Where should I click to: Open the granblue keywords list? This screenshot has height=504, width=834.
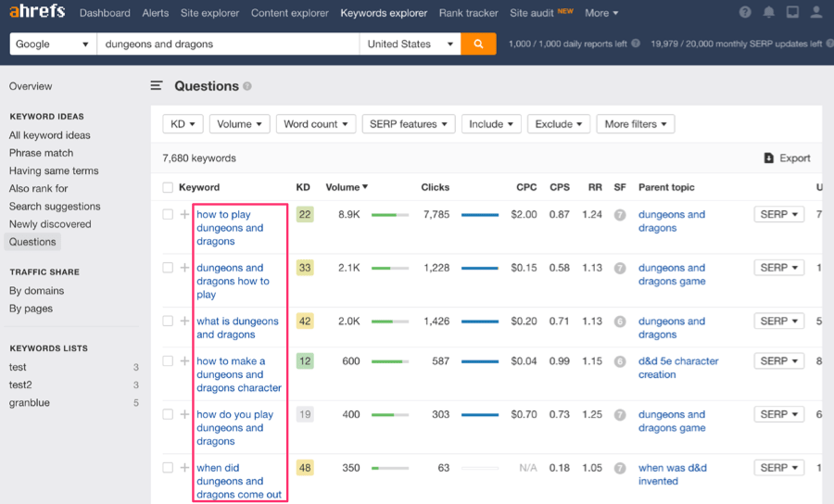coord(30,402)
